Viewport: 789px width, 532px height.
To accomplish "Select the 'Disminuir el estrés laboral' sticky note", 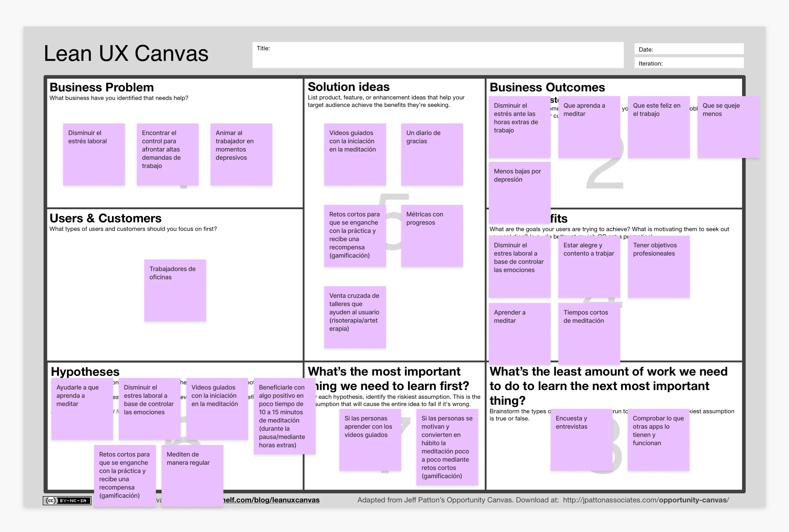I will point(94,154).
